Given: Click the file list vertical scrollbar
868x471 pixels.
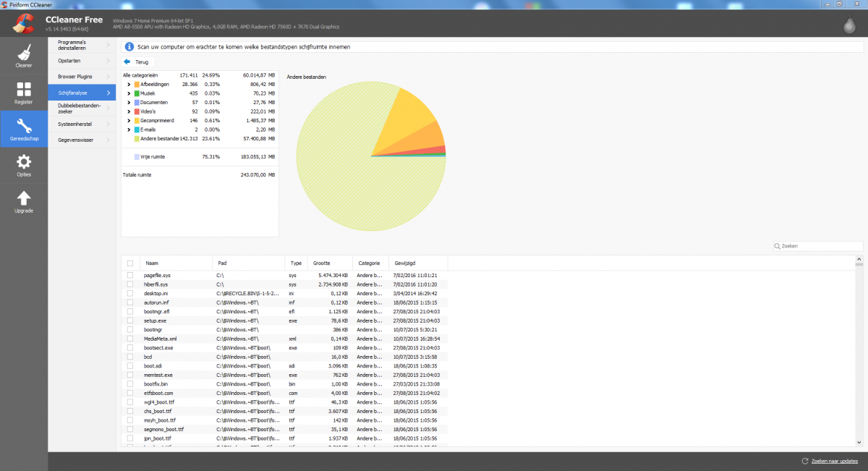Looking at the screenshot, I should point(859,352).
